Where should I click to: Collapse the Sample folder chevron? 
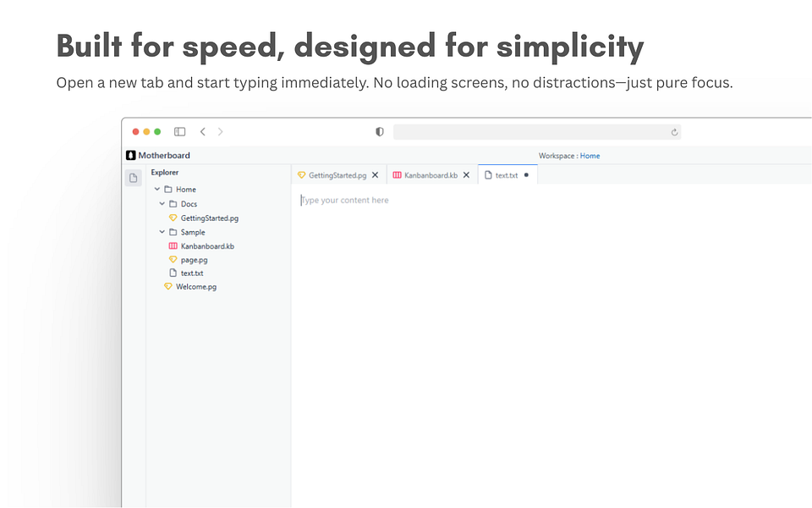162,232
